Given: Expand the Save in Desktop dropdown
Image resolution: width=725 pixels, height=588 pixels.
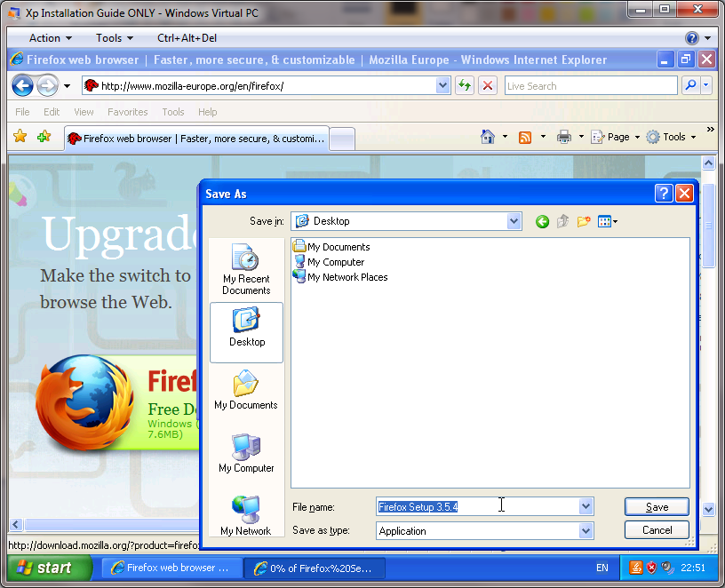Looking at the screenshot, I should [514, 221].
